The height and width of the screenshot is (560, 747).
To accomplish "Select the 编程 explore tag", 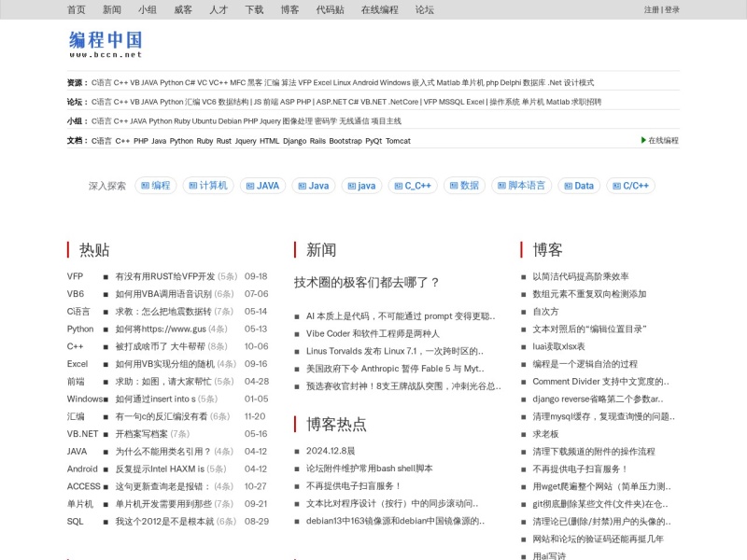I will pos(156,186).
